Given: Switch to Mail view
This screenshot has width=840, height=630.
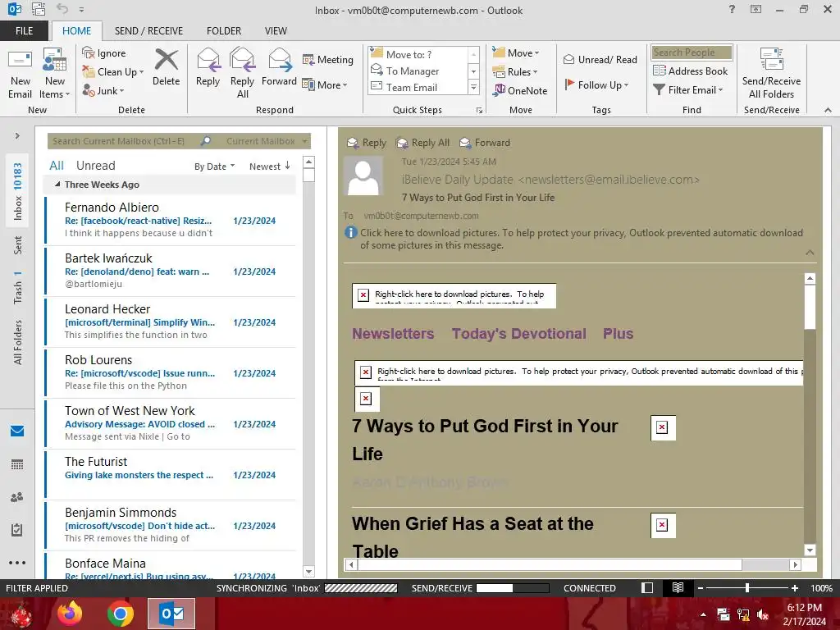Looking at the screenshot, I should pyautogui.click(x=17, y=431).
